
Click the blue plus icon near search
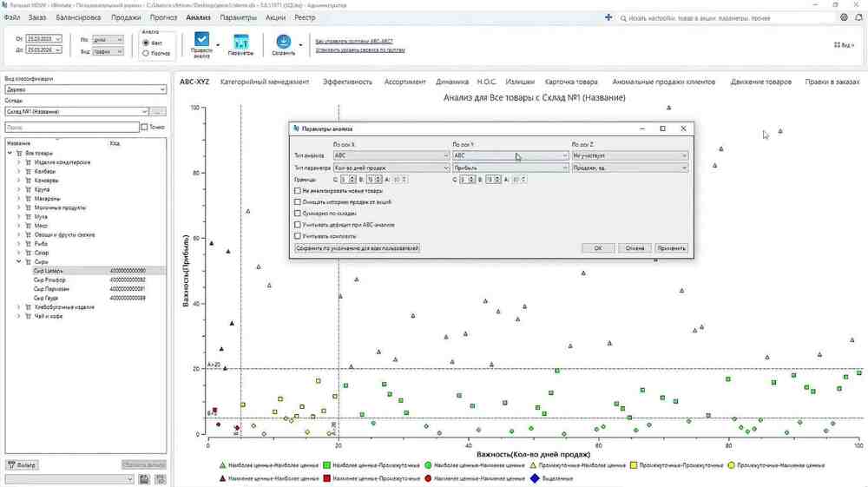(608, 17)
